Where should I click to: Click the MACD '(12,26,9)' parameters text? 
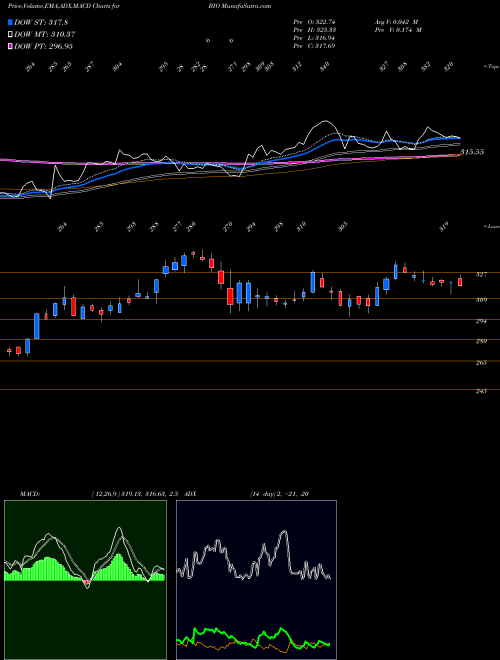click(x=106, y=494)
